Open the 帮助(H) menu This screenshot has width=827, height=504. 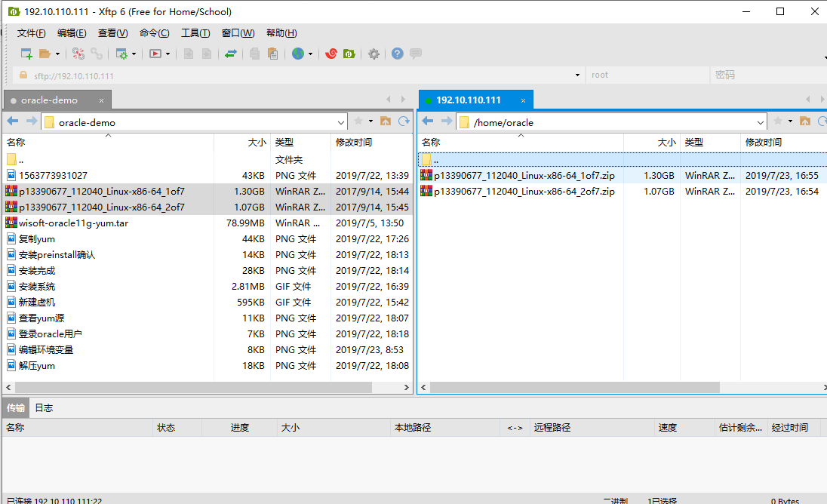[x=281, y=33]
